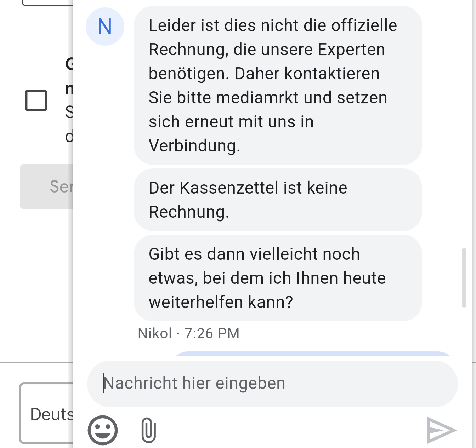The width and height of the screenshot is (476, 448).
Task: Click the sender name 'Nikol' below the messages
Action: pyautogui.click(x=155, y=333)
